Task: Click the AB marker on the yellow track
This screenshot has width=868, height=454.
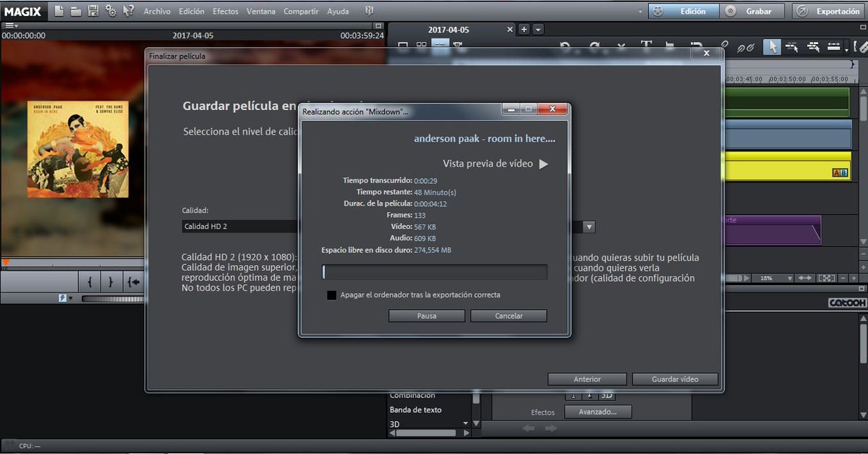Action: (840, 172)
